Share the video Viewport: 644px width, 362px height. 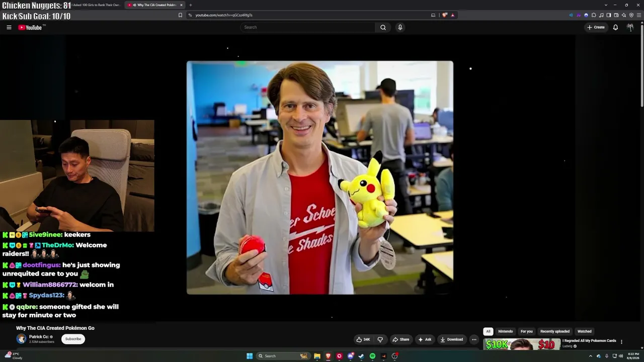click(x=401, y=339)
